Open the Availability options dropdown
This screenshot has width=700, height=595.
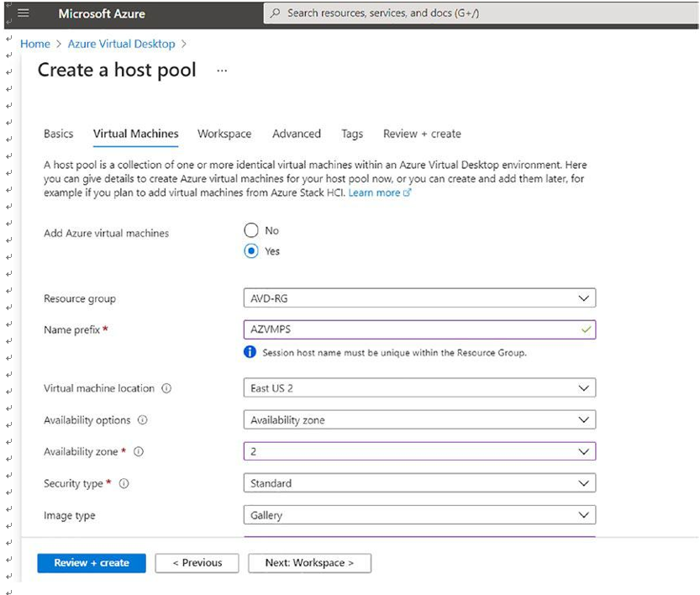[419, 419]
